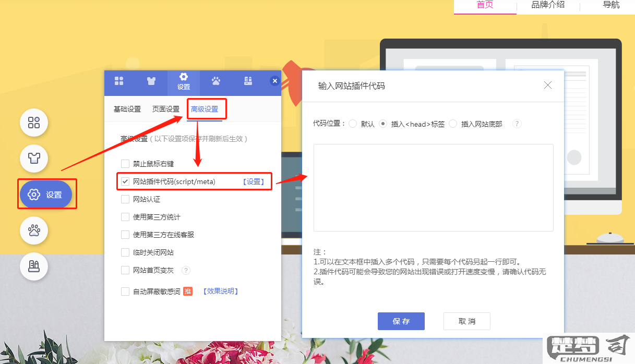Enable 禁止鼠标右键 checkbox
The height and width of the screenshot is (364, 635).
125,164
